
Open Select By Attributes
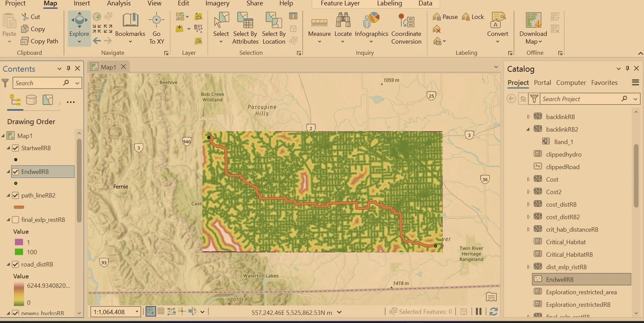point(245,28)
